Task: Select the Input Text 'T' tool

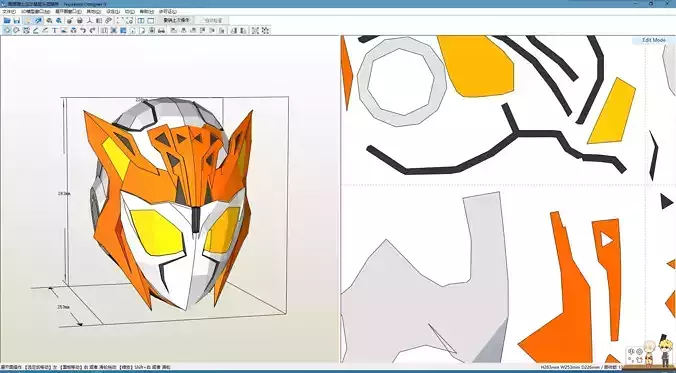Action: click(x=55, y=30)
